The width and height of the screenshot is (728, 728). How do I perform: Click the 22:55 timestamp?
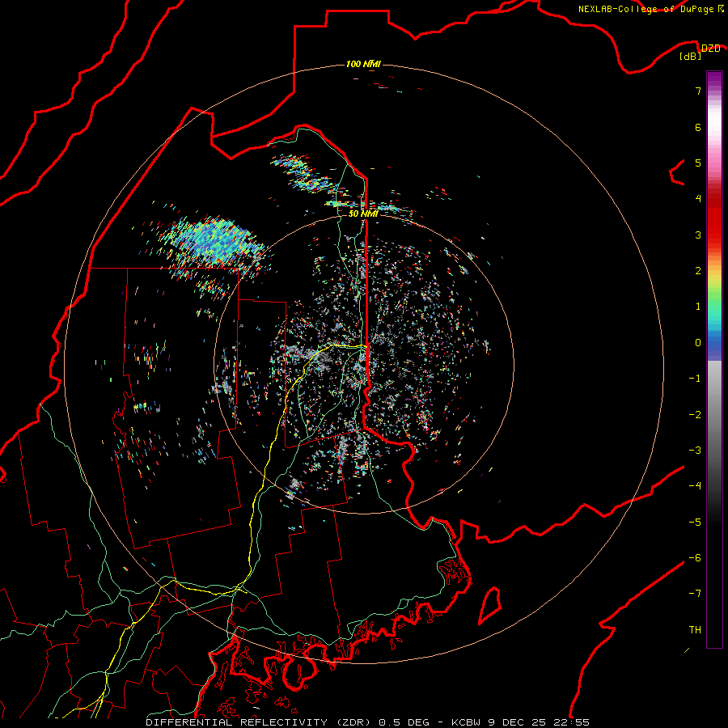pos(571,722)
